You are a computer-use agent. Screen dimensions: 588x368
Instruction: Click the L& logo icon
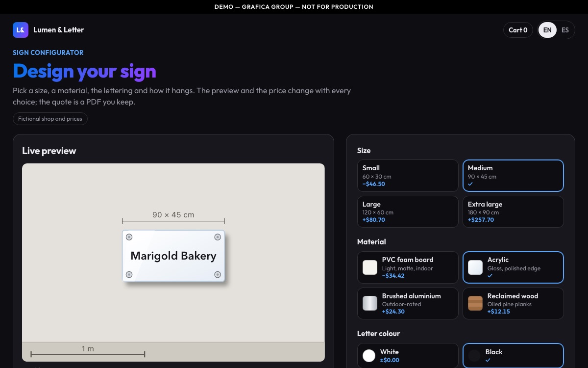(x=21, y=30)
